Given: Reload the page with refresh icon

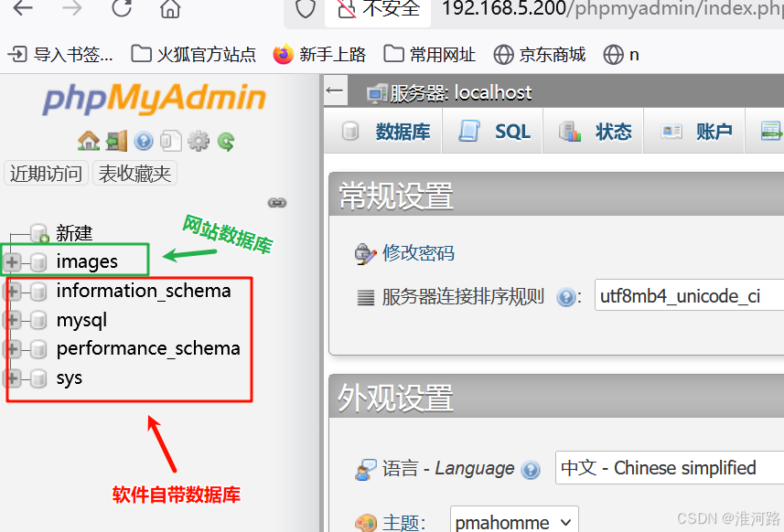Looking at the screenshot, I should [x=122, y=8].
